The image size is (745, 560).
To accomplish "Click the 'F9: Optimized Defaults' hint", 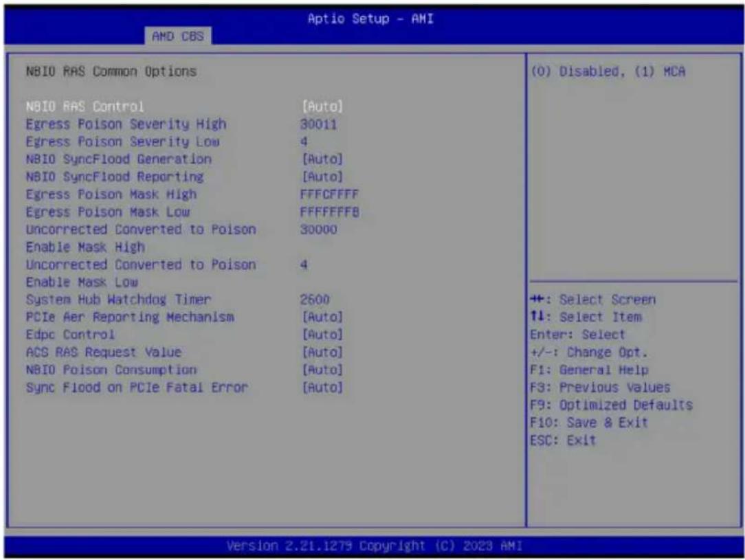I will 612,405.
